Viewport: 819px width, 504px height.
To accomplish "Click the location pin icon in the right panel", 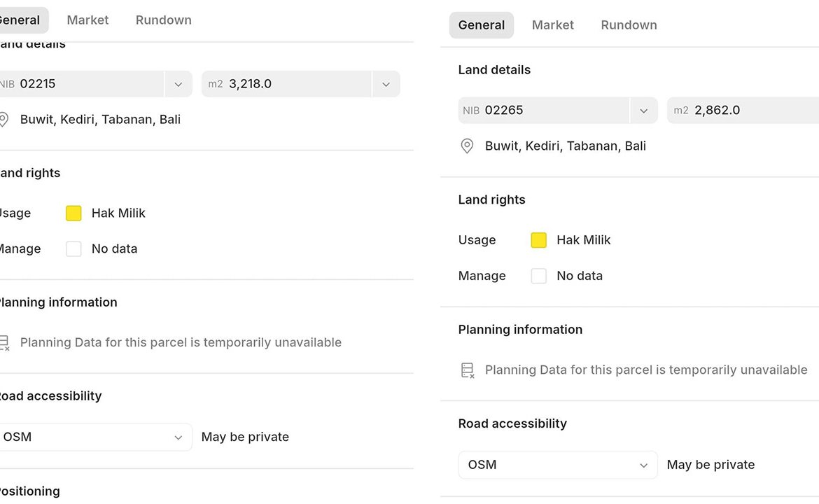I will pos(467,146).
